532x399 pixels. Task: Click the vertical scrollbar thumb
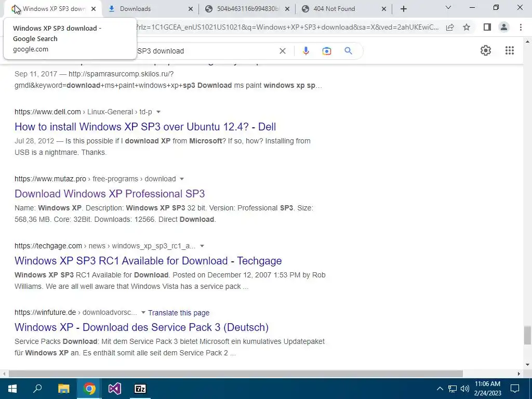[527, 335]
